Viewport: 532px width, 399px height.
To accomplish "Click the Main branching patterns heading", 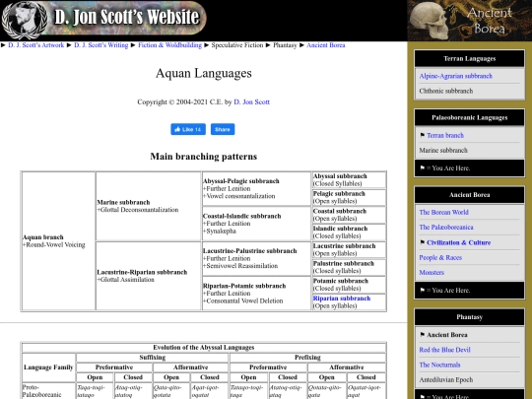I will click(204, 157).
